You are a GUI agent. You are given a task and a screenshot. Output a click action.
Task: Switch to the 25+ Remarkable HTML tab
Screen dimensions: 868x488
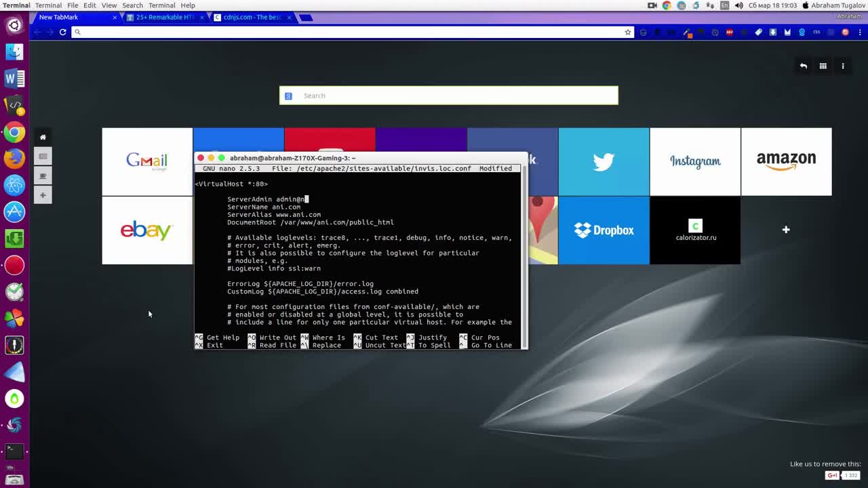click(165, 17)
